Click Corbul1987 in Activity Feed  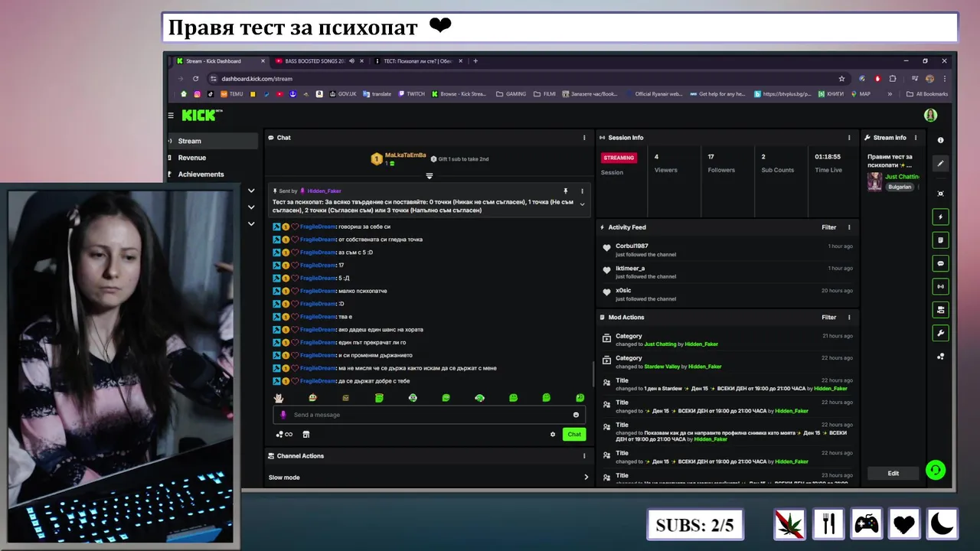[x=632, y=246]
